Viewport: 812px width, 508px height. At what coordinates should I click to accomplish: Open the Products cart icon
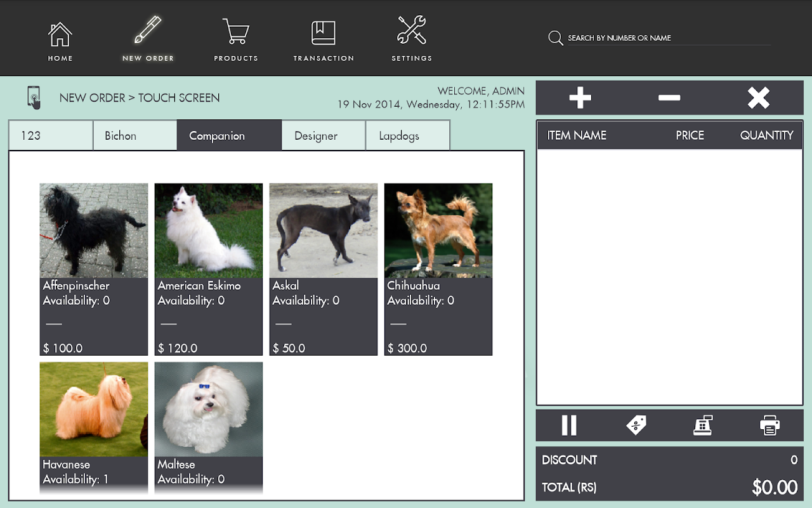click(x=236, y=31)
